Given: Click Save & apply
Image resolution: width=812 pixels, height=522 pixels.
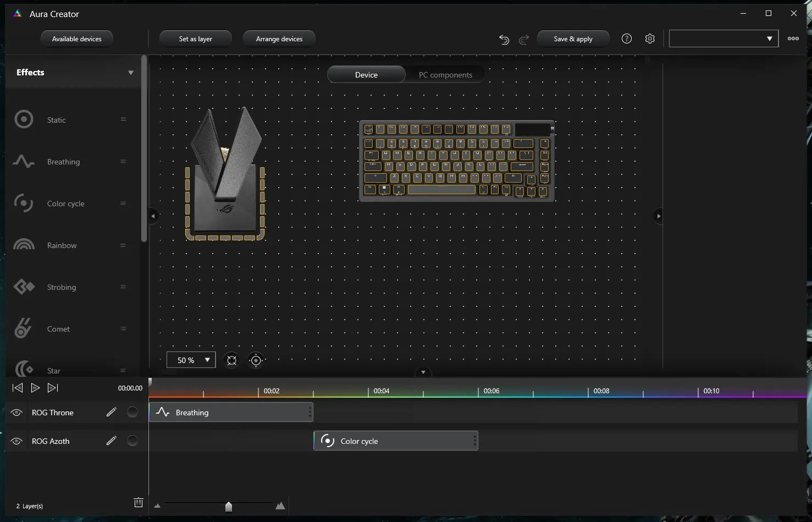Looking at the screenshot, I should [x=573, y=39].
